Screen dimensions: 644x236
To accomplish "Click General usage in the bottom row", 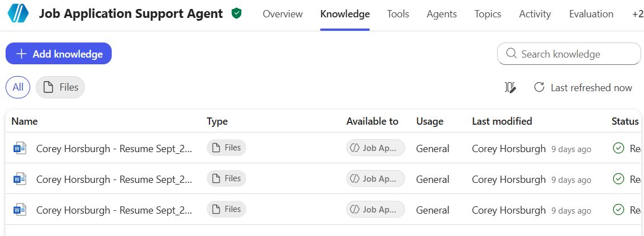I will point(432,210).
